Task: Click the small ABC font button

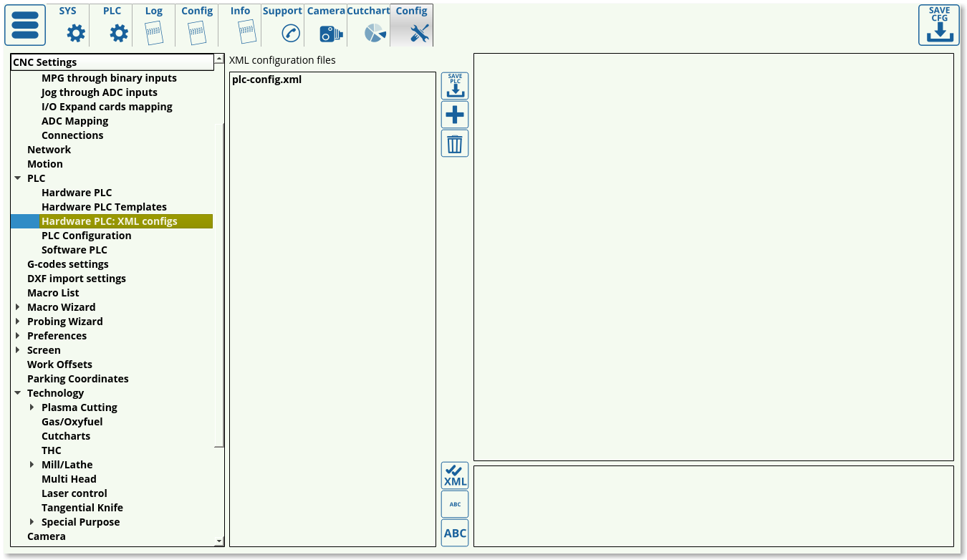Action: coord(455,504)
